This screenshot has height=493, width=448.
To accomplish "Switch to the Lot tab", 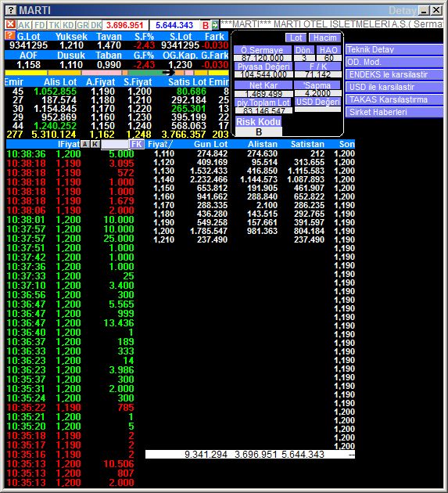I will click(x=296, y=38).
